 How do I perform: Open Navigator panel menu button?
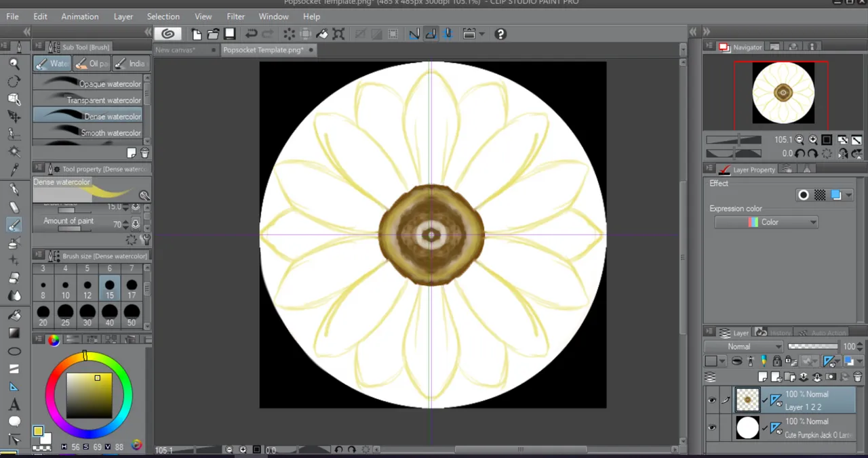[710, 47]
